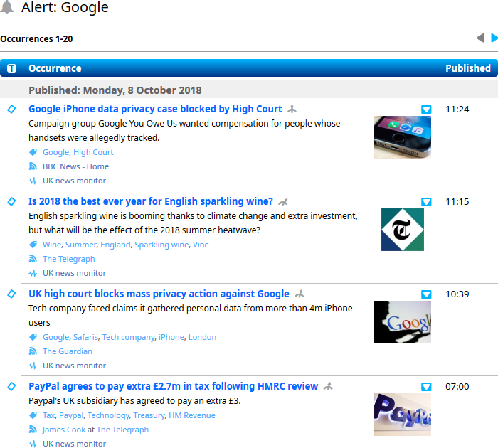Click the 11:24 published time

(x=457, y=110)
